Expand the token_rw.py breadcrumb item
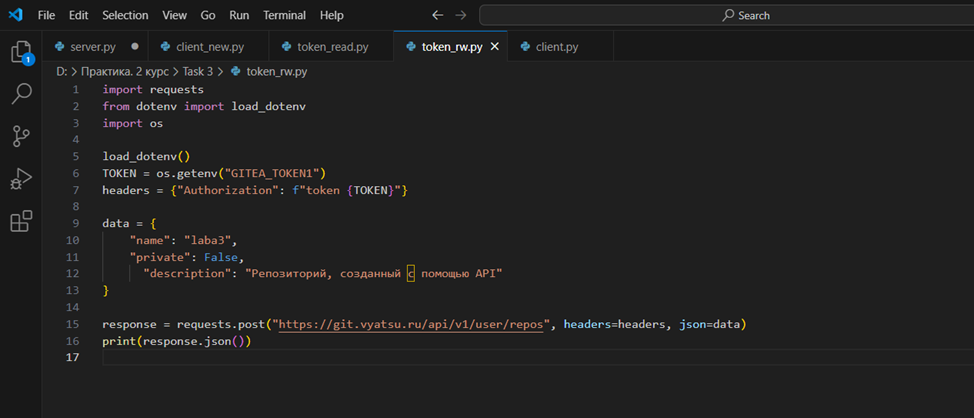Image resolution: width=974 pixels, height=418 pixels. click(x=276, y=71)
